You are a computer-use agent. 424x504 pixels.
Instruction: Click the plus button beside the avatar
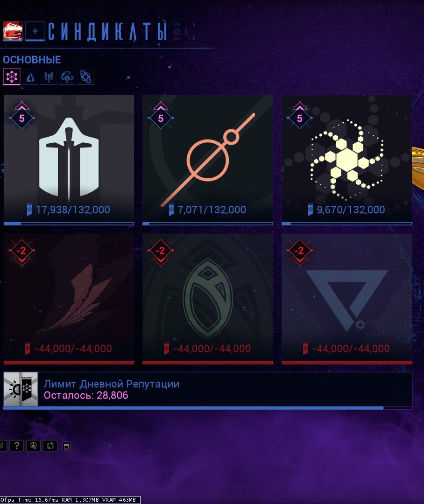tap(35, 31)
